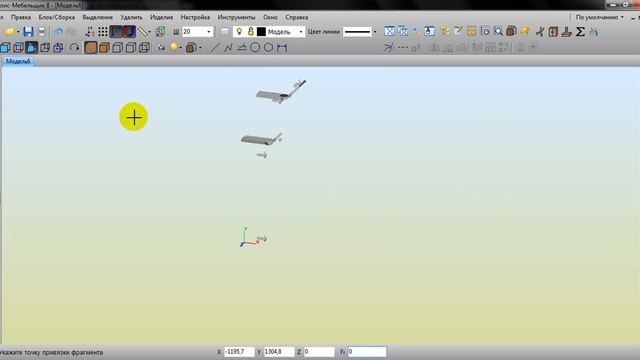
Task: Open the Правка menu
Action: (x=21, y=17)
